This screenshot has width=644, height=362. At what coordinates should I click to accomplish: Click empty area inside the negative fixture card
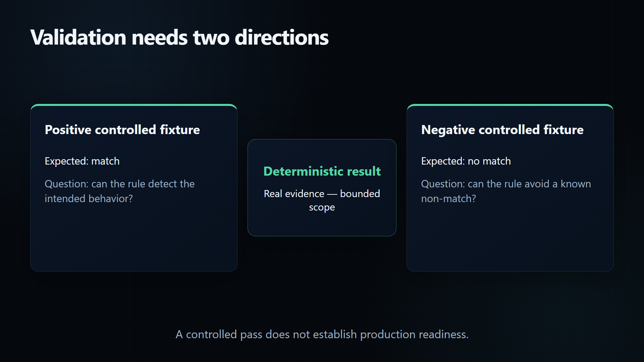pyautogui.click(x=510, y=238)
